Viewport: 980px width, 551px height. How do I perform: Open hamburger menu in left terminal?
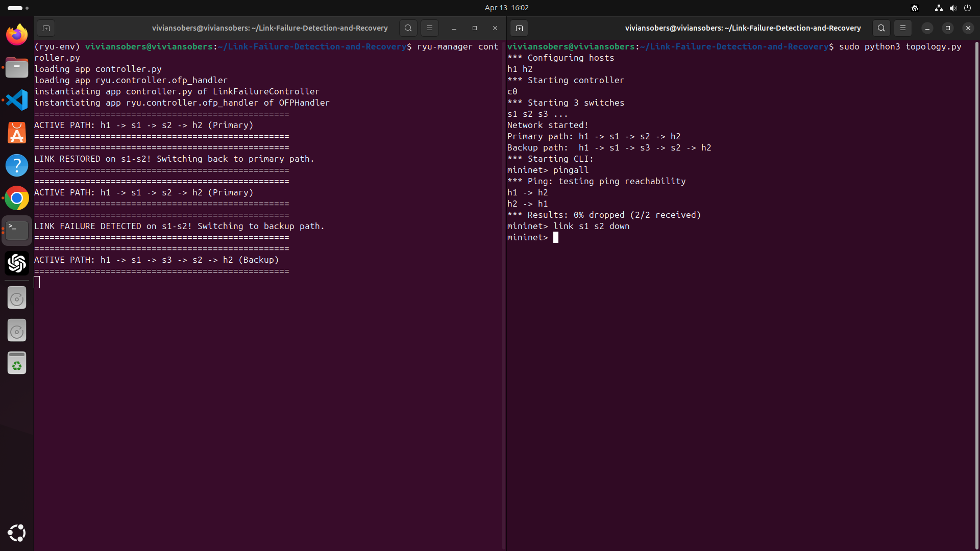pos(429,28)
